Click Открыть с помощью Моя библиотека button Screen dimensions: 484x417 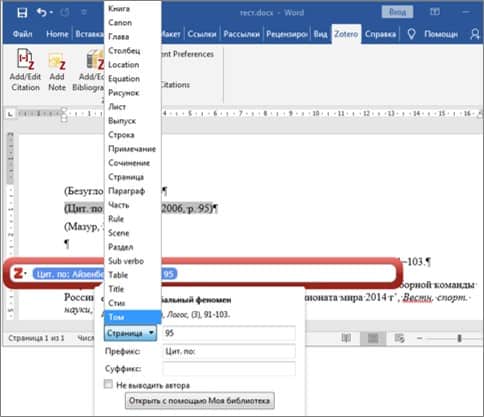pos(200,401)
